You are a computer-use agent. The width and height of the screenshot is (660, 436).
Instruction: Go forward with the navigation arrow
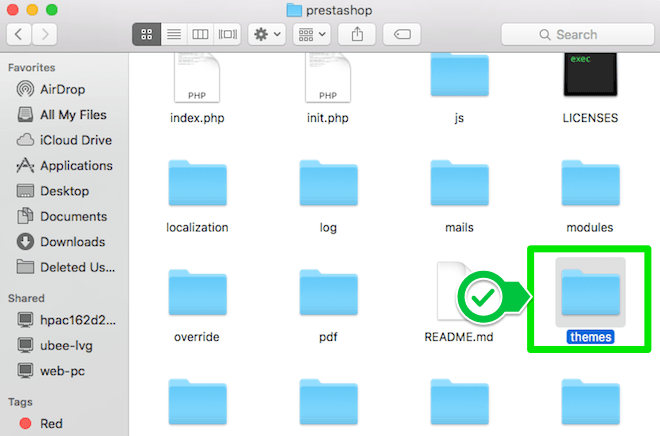[x=45, y=34]
